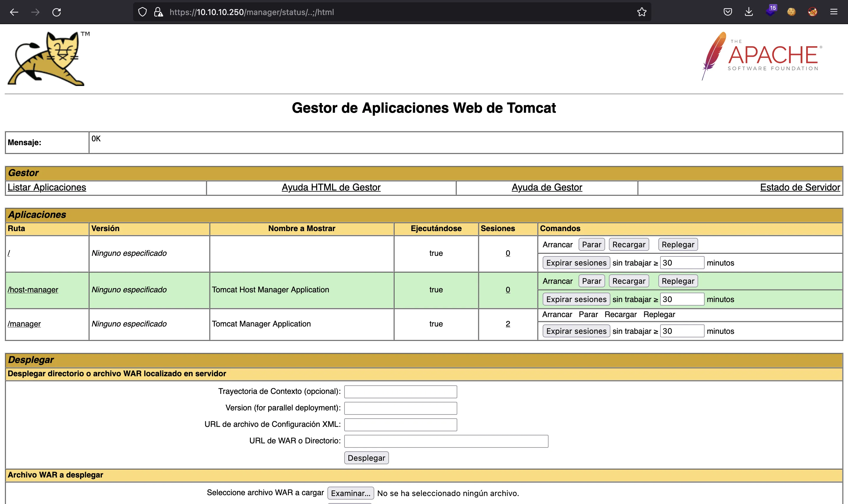Screen dimensions: 848x504
Task: Click Expirar sesiones for /host-manager
Action: 576,300
